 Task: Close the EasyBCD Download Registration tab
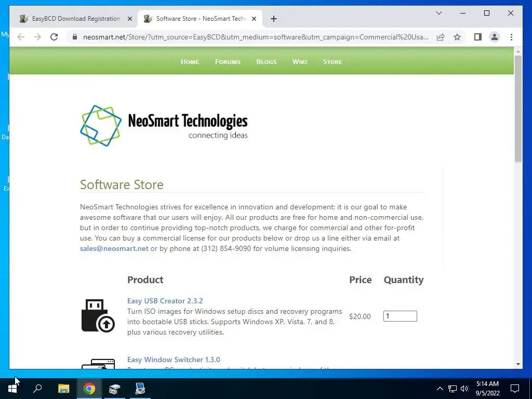(129, 19)
